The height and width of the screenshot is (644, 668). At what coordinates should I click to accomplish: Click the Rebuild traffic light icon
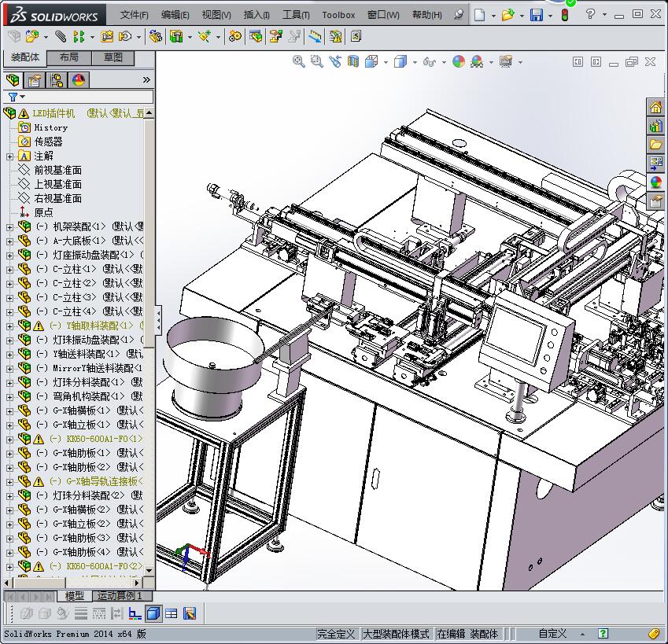pos(565,15)
